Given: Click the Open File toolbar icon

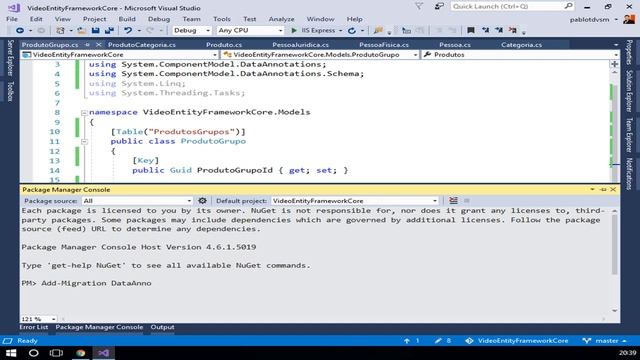Looking at the screenshot, I should [82, 31].
